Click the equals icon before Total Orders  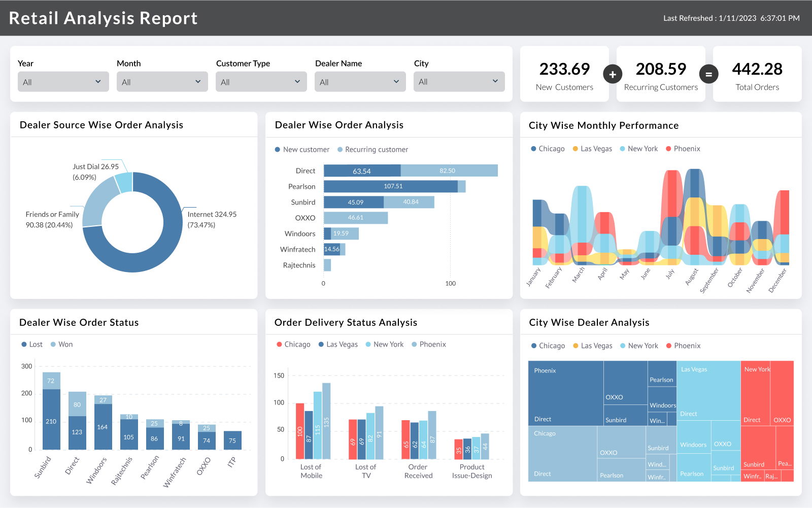[708, 74]
